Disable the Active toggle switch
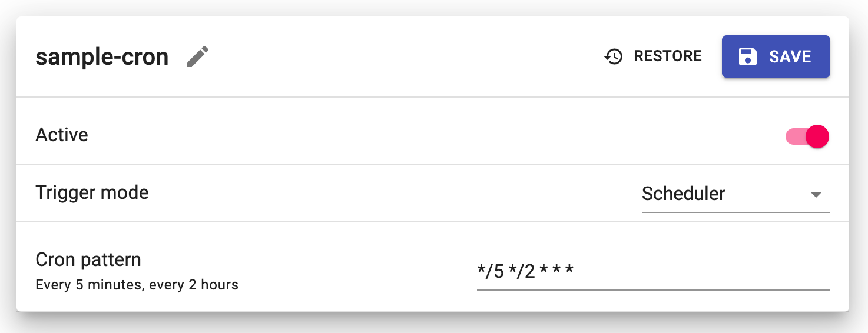 (807, 136)
